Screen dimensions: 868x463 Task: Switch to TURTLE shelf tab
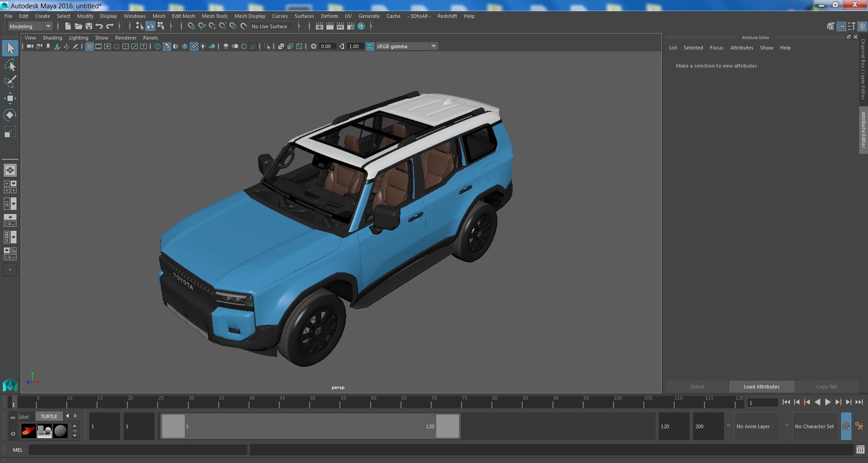pyautogui.click(x=49, y=416)
